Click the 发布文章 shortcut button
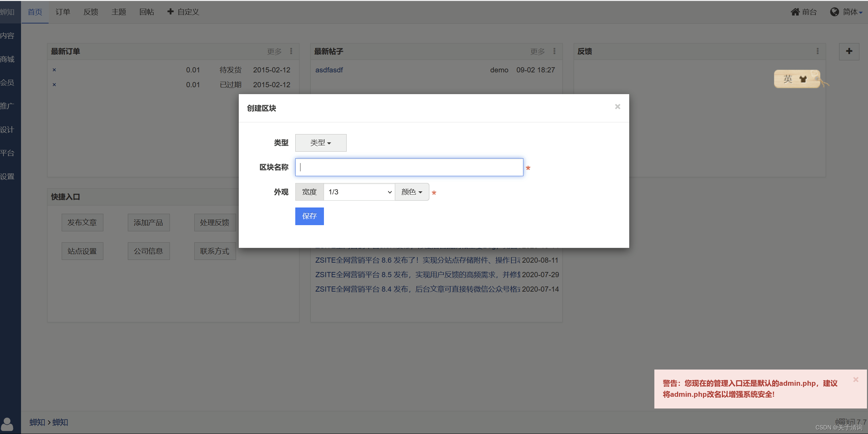Screen dimensions: 868x434 82,223
